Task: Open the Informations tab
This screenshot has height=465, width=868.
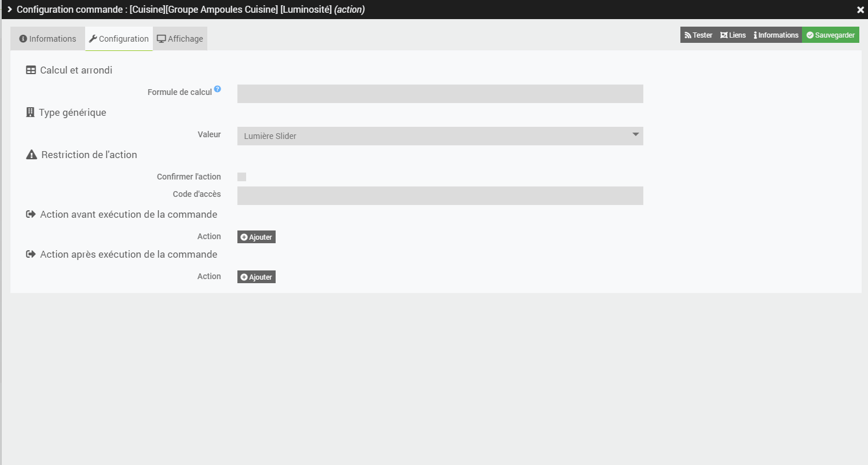Action: tap(47, 39)
